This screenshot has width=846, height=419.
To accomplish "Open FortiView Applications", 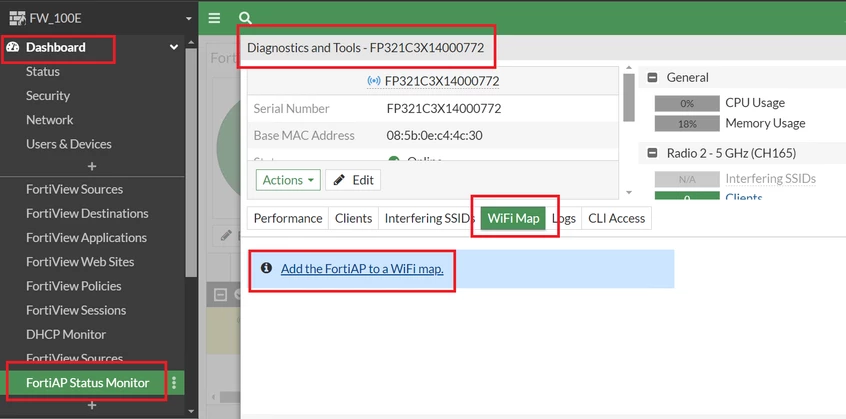I will pos(86,238).
